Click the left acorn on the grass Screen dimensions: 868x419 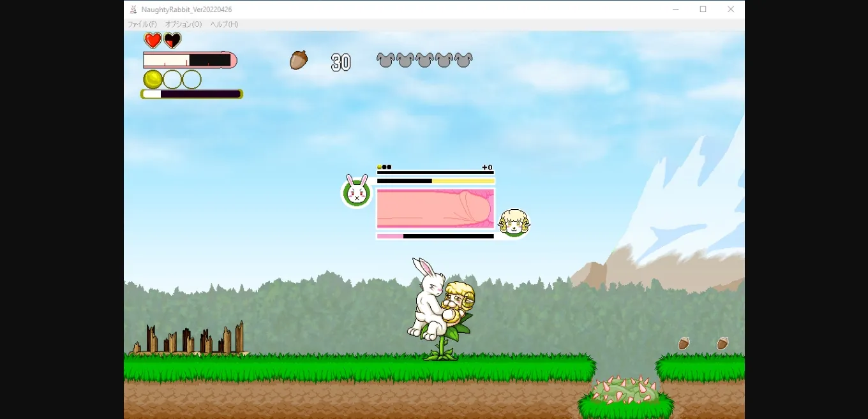tap(684, 343)
